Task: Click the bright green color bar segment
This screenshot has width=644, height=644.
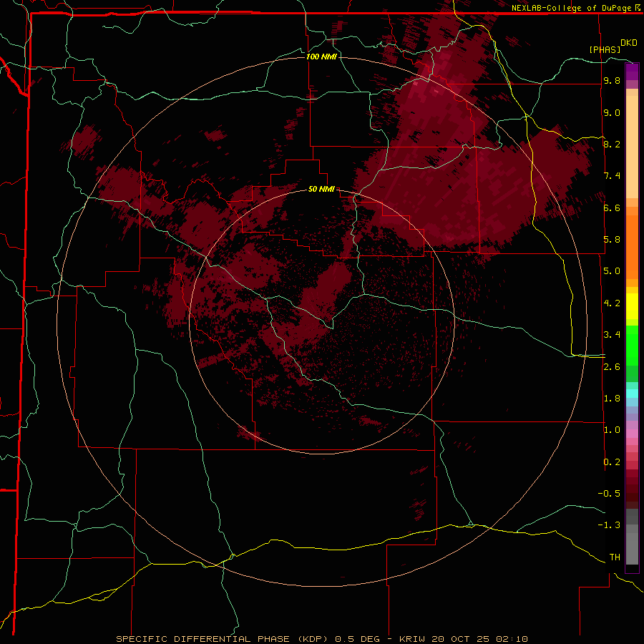Action: tap(632, 345)
